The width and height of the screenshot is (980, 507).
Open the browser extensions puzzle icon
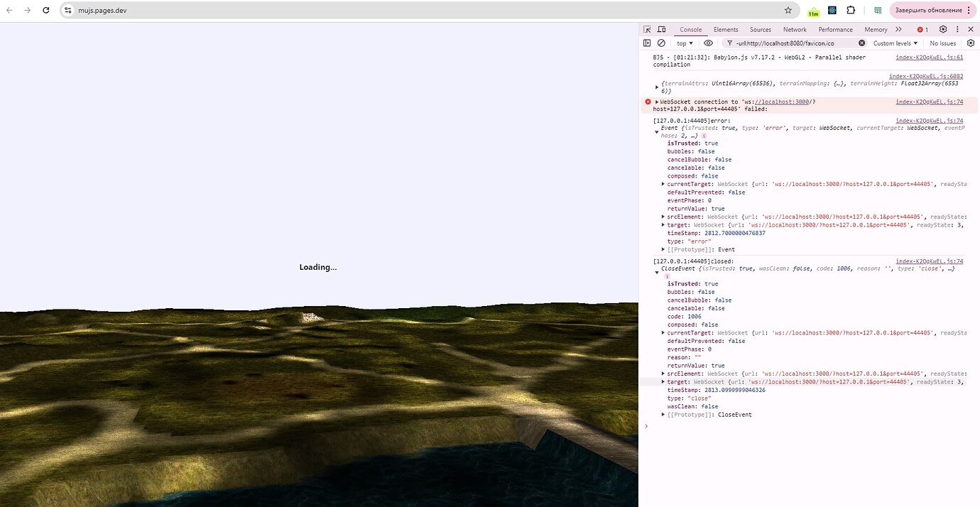click(850, 10)
